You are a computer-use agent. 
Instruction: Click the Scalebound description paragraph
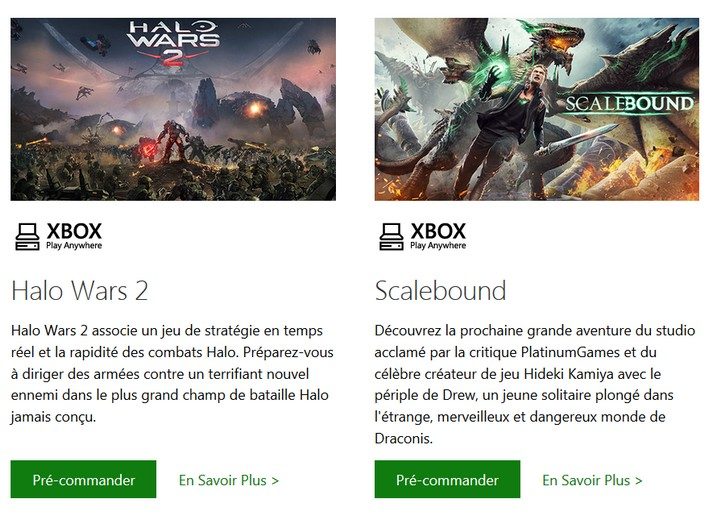coord(535,384)
